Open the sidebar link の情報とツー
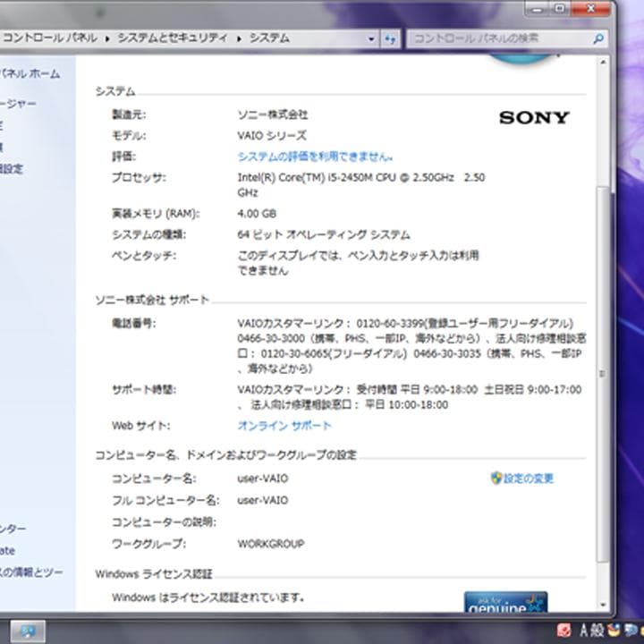This screenshot has width=644, height=644. point(31,572)
